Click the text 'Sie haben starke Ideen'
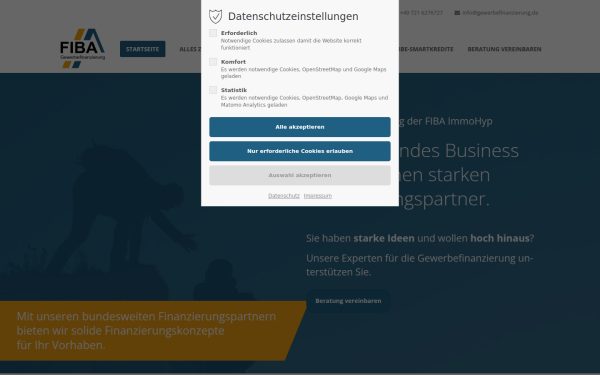The image size is (600, 375). pyautogui.click(x=360, y=238)
